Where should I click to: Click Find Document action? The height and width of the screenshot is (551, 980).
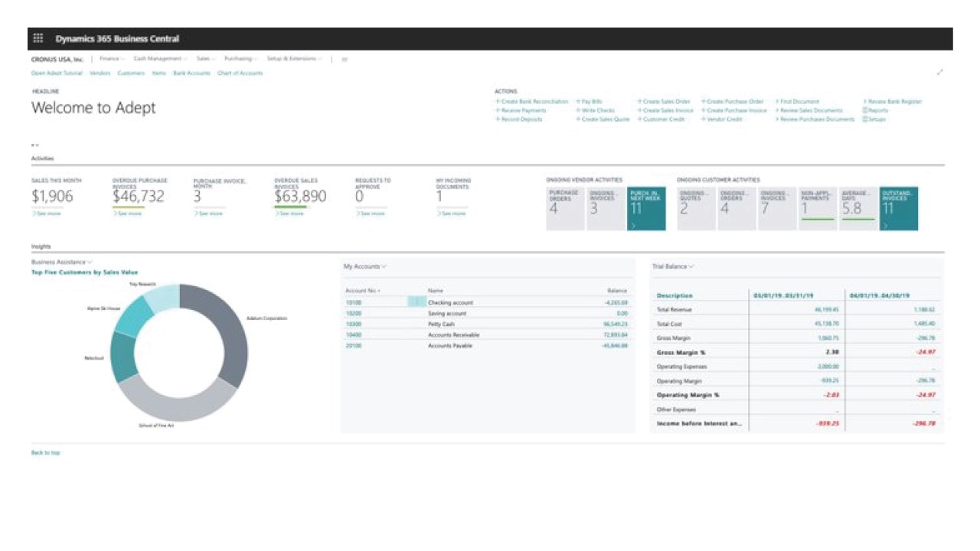coord(798,102)
